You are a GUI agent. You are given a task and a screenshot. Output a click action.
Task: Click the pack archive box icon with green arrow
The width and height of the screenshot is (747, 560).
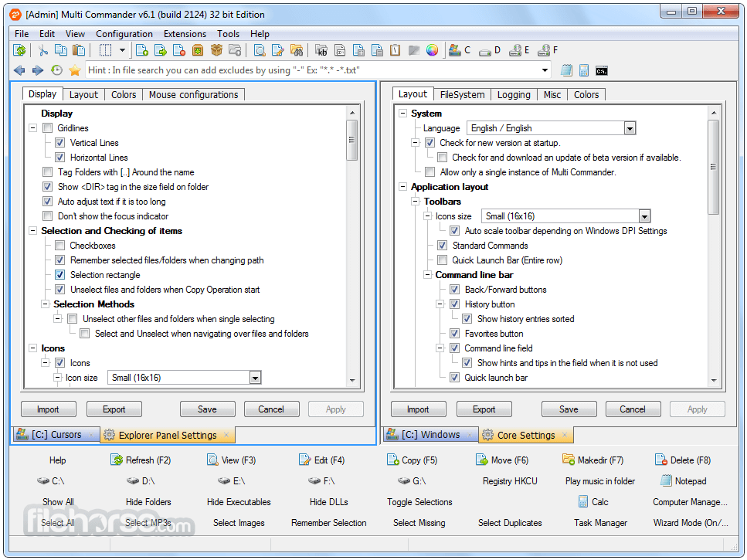coord(198,50)
